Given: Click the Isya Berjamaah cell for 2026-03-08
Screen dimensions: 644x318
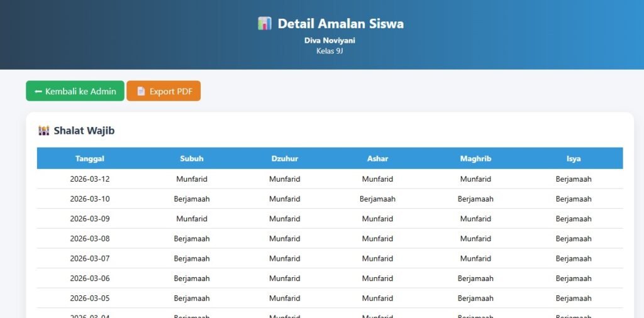Looking at the screenshot, I should (574, 239).
